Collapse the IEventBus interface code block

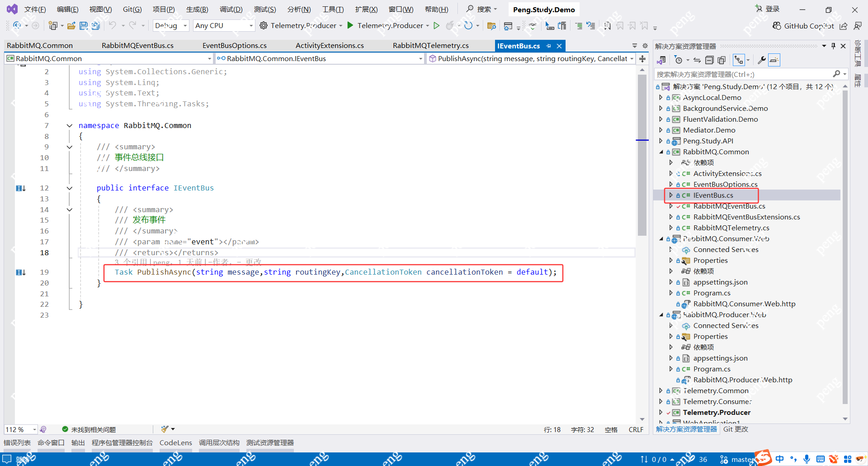click(69, 188)
